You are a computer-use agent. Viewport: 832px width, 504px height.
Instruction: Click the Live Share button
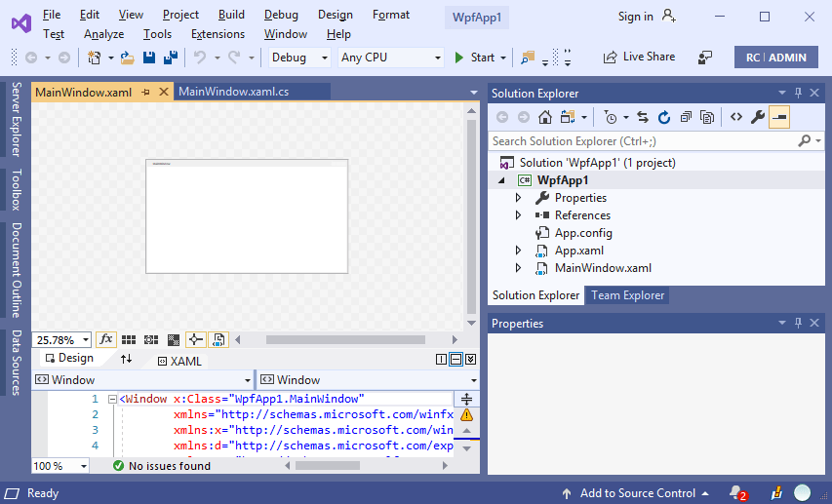pos(640,58)
